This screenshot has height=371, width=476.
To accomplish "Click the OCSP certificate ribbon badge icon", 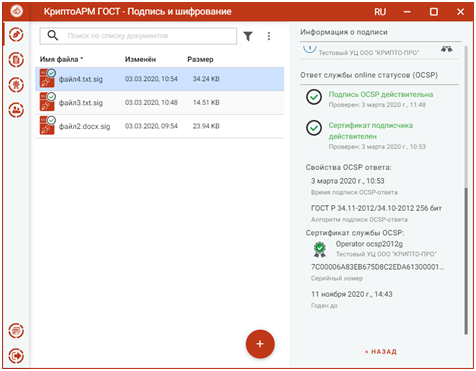I will [x=320, y=249].
